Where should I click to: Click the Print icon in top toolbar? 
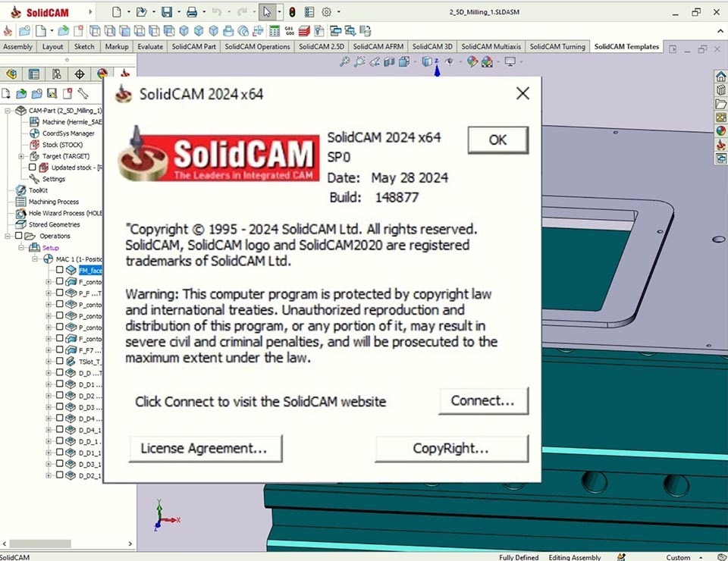click(192, 12)
